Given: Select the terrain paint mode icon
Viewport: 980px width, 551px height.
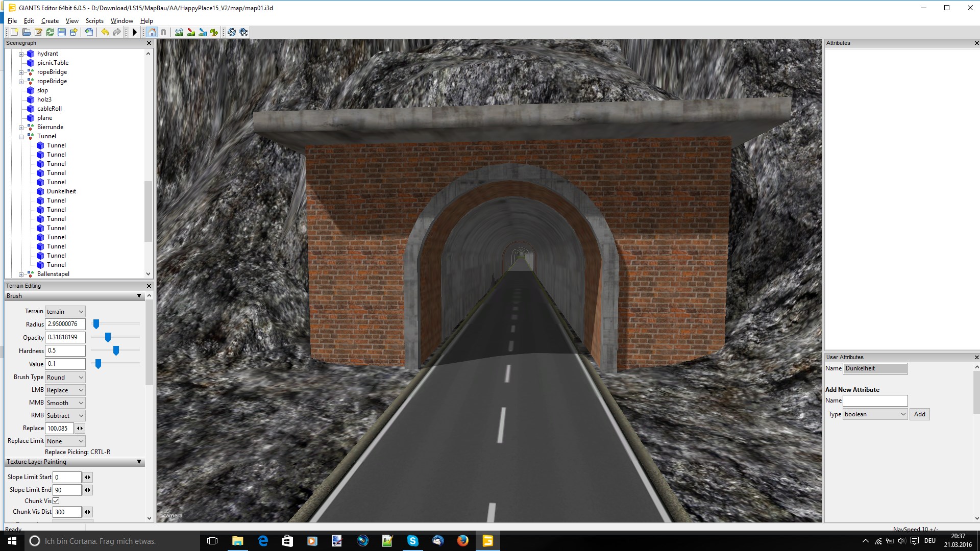Looking at the screenshot, I should tap(191, 32).
